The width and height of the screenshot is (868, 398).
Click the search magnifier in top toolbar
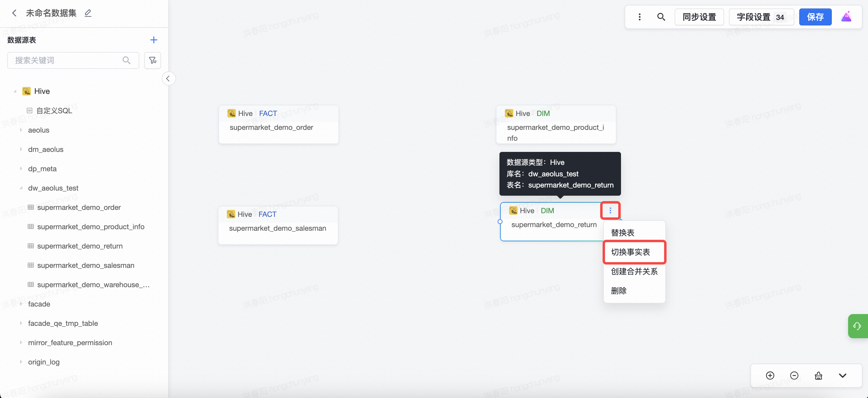[x=661, y=17]
